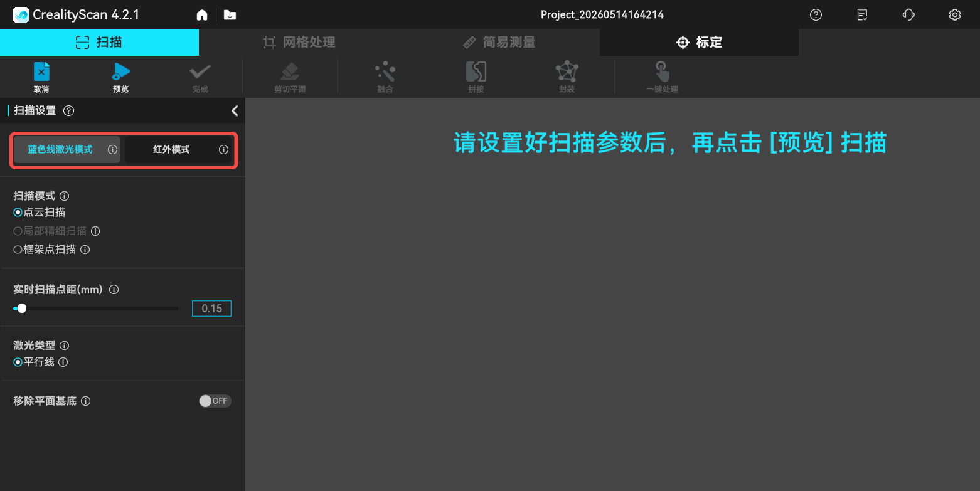Show info for 红外模式
The image size is (980, 491).
click(223, 150)
